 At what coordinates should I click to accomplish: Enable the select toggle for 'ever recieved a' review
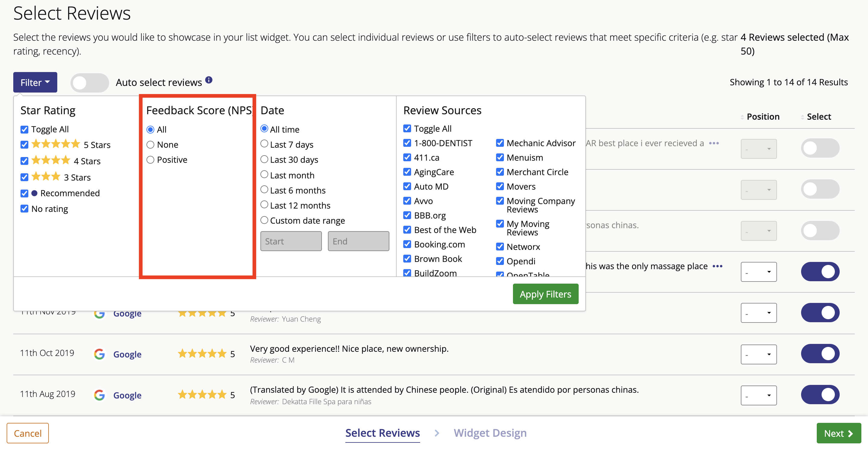(820, 148)
